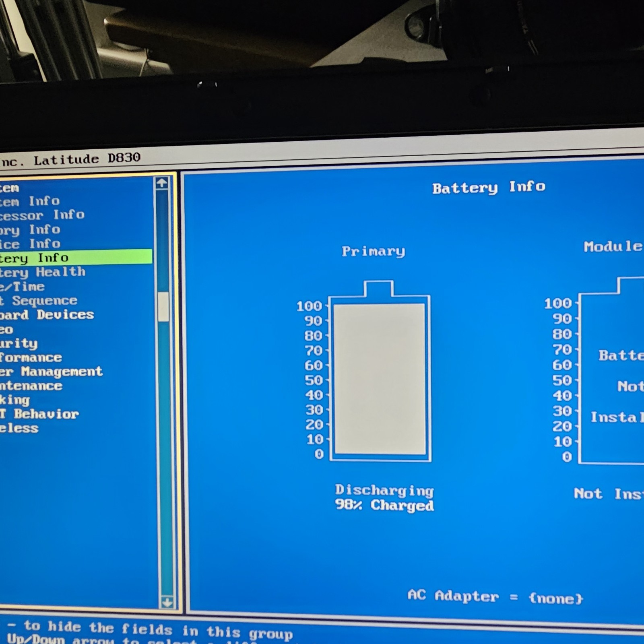This screenshot has width=644, height=644.
Task: Open the System Info entry
Action: click(29, 201)
